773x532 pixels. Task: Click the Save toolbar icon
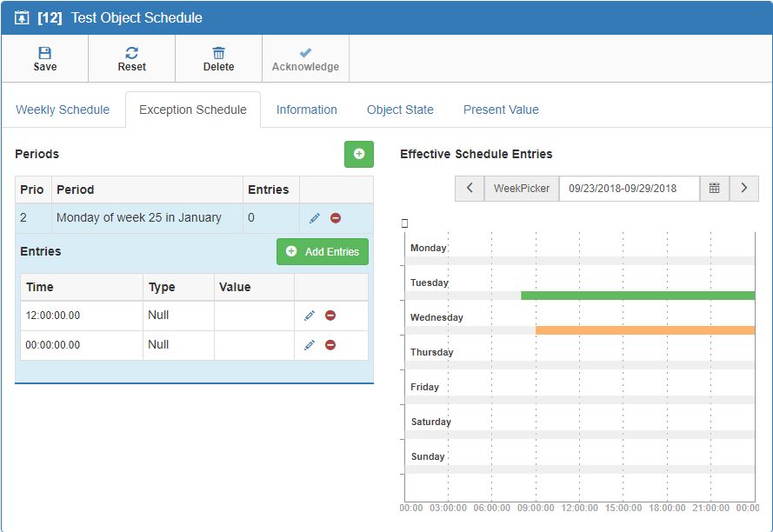(44, 53)
